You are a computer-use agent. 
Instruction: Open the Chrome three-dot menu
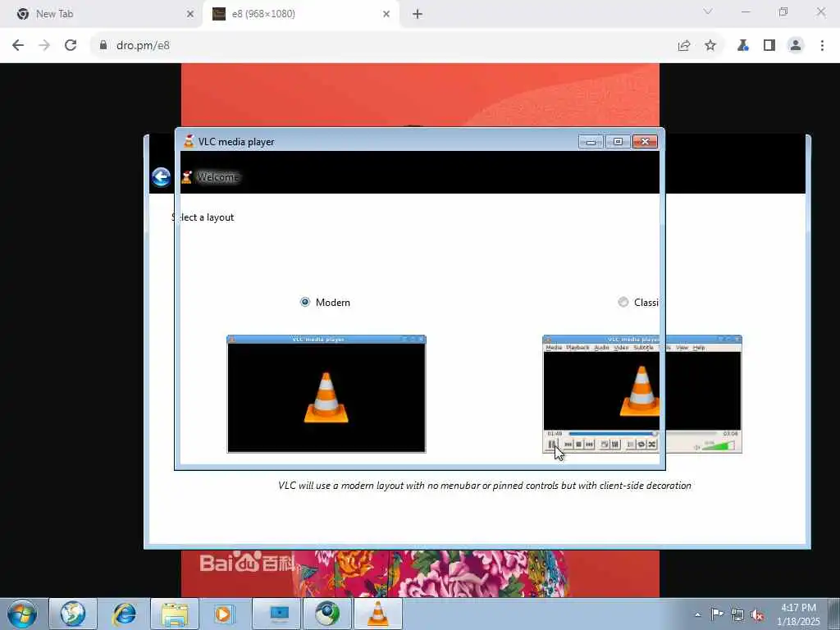[x=822, y=46]
